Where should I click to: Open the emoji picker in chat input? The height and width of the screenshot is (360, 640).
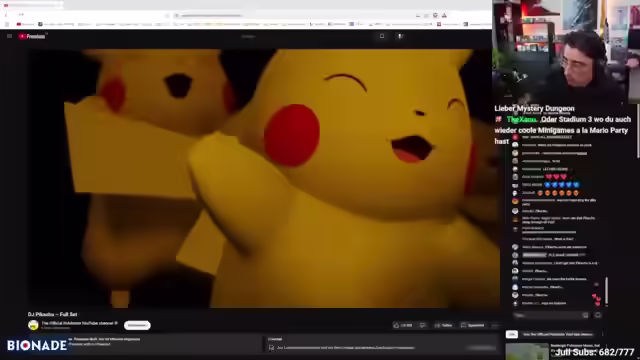[x=586, y=315]
